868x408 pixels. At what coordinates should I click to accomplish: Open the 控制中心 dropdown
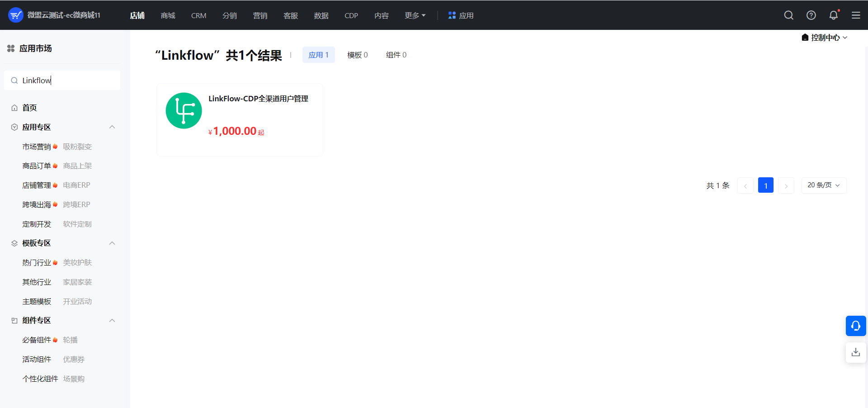click(825, 38)
